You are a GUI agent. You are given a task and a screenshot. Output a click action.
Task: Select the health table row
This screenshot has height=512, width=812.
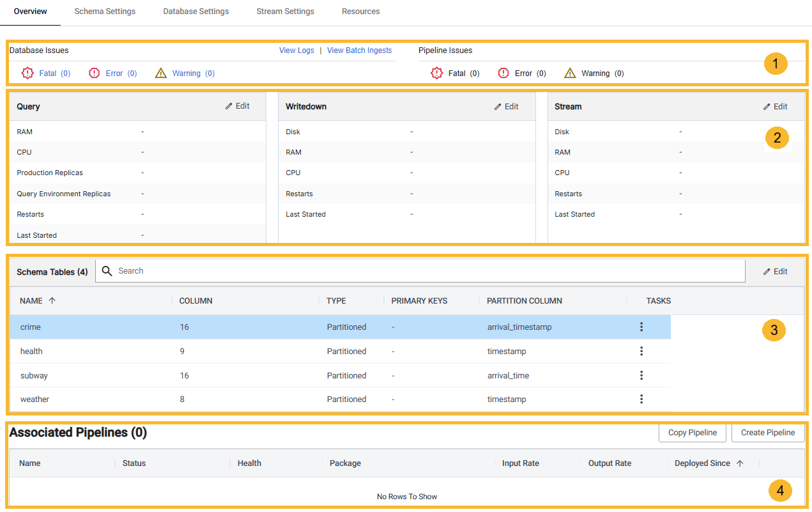(x=340, y=351)
